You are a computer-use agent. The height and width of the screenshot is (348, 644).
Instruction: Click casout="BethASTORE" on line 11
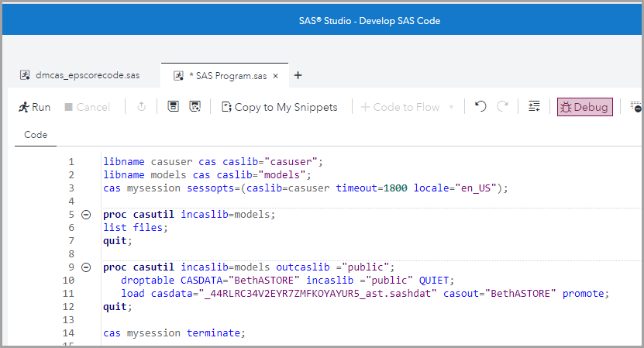[x=499, y=293]
